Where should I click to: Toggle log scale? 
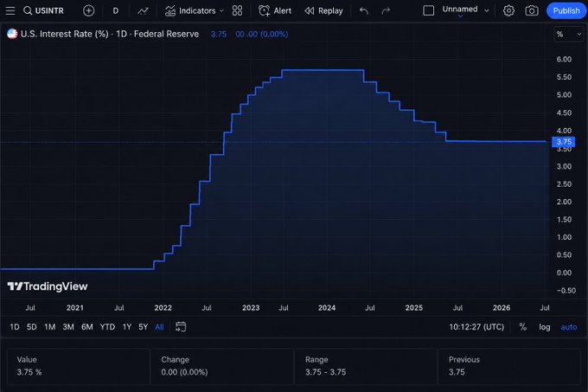pos(545,327)
